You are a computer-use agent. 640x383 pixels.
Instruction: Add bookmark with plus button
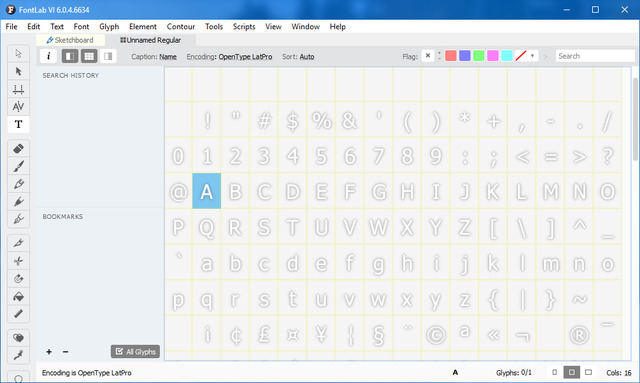click(x=49, y=352)
